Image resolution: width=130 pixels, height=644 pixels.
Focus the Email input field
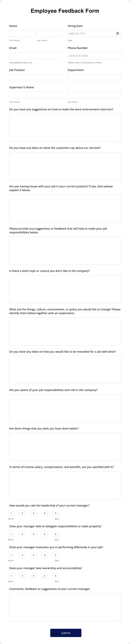[x=36, y=56]
